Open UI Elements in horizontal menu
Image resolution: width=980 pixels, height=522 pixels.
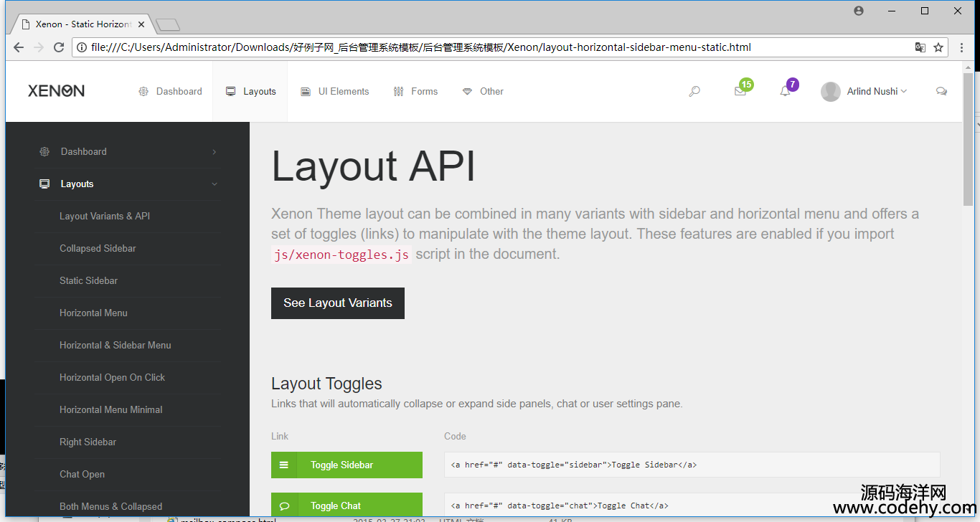335,92
